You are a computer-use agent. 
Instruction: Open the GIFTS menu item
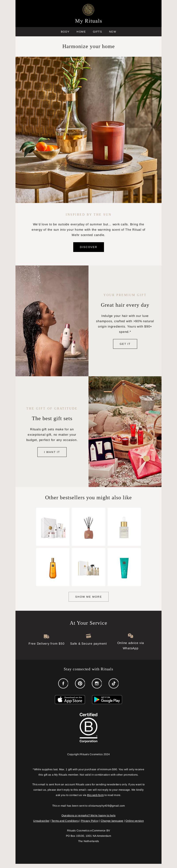pyautogui.click(x=97, y=32)
